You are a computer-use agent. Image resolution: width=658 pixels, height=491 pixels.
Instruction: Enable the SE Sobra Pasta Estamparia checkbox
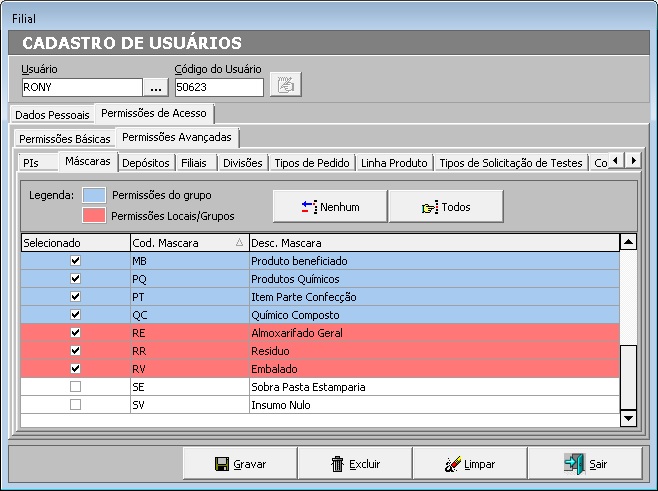pyautogui.click(x=75, y=387)
